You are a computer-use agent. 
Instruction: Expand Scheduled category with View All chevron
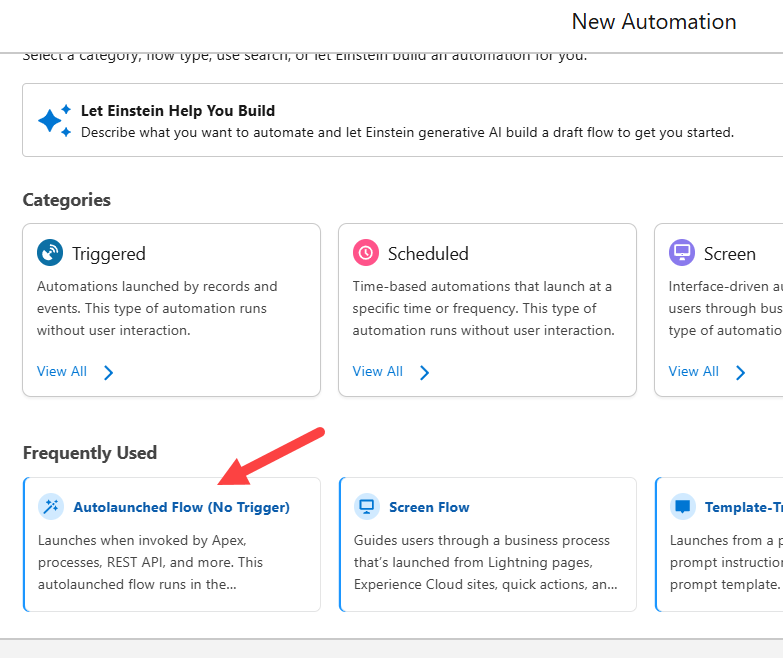425,373
